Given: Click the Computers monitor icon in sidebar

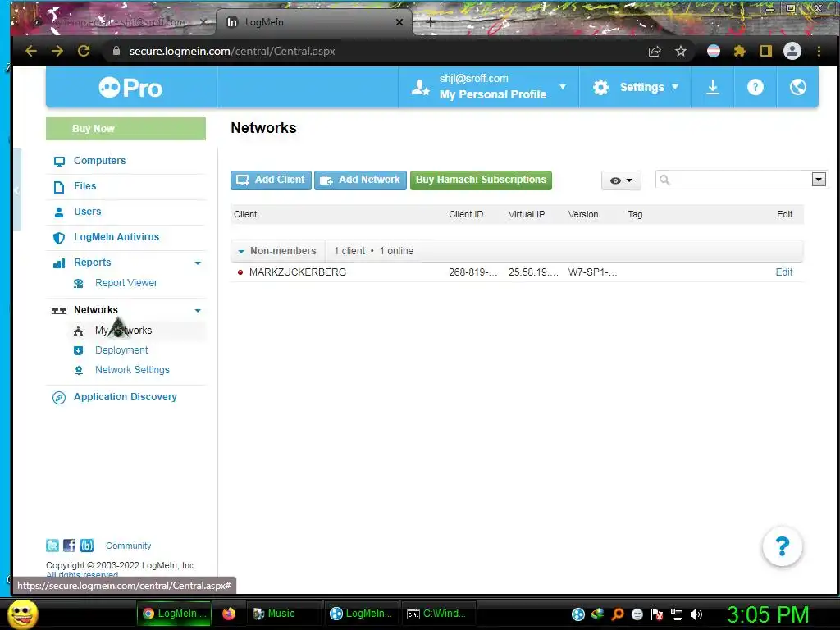Looking at the screenshot, I should (59, 162).
